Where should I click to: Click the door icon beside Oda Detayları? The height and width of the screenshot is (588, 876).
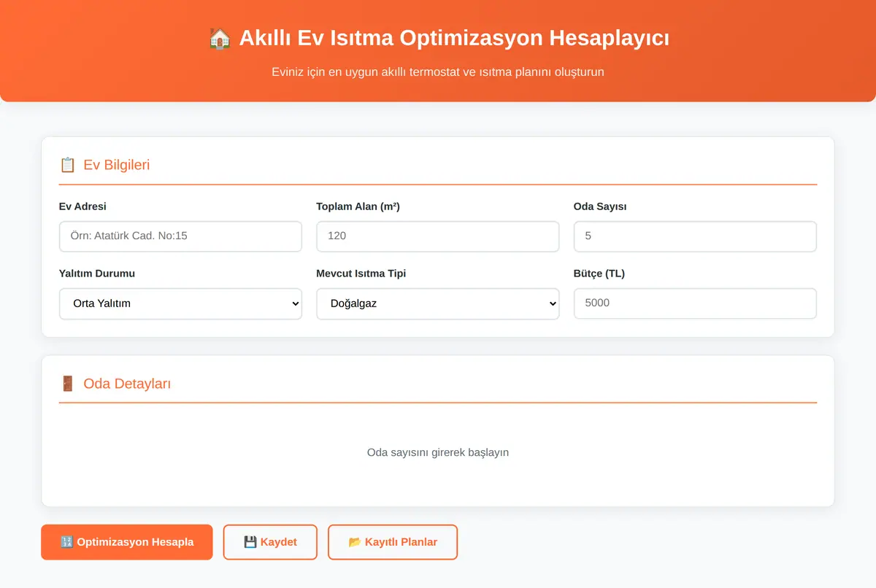pos(67,384)
